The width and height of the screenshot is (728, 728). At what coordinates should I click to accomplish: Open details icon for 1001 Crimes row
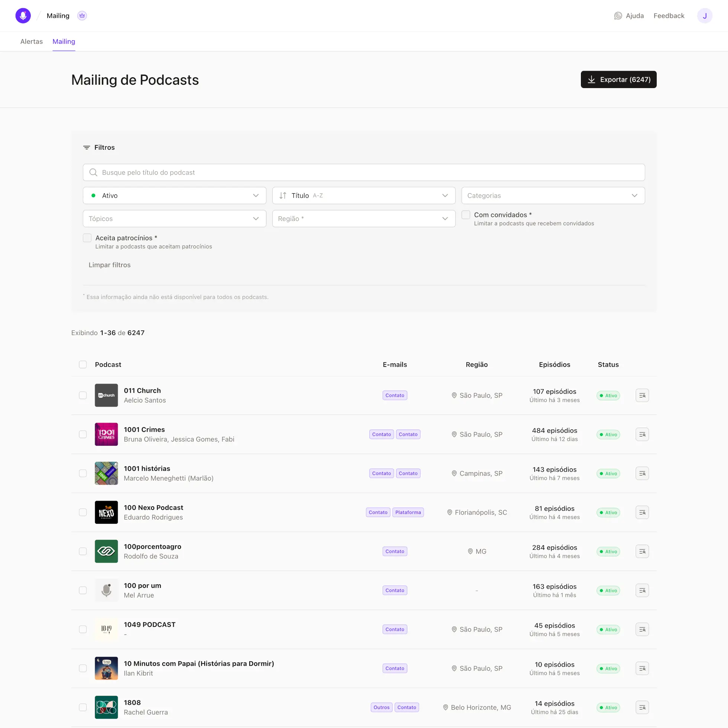coord(642,434)
